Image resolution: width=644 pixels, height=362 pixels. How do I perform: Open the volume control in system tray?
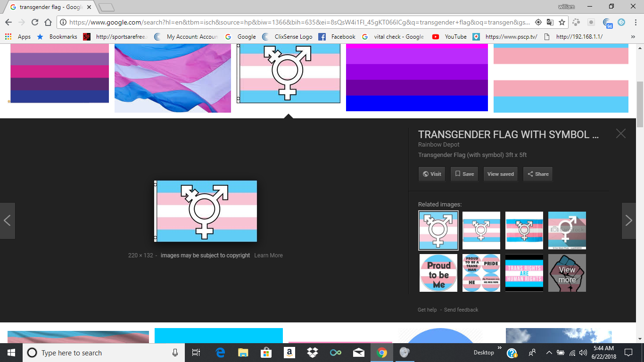(584, 353)
